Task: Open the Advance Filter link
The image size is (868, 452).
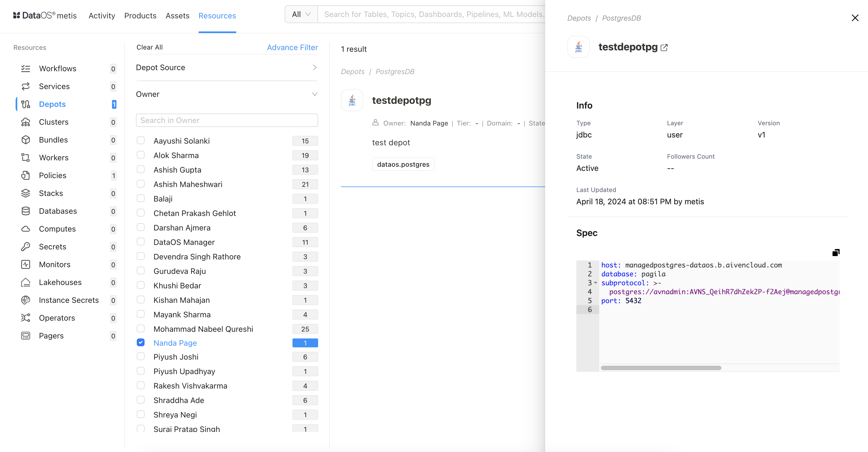Action: pyautogui.click(x=292, y=48)
